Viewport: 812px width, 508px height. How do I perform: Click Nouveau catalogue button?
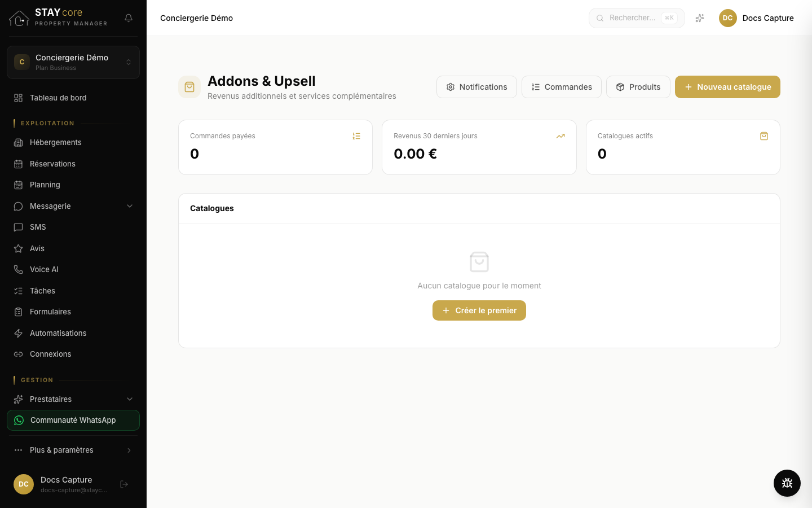[x=727, y=87]
